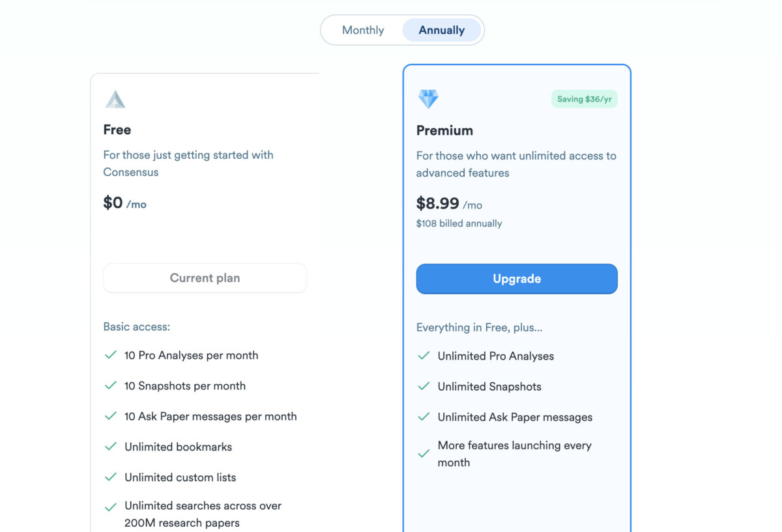
Task: Click checkmark beside Unlimited Snapshots
Action: (424, 386)
